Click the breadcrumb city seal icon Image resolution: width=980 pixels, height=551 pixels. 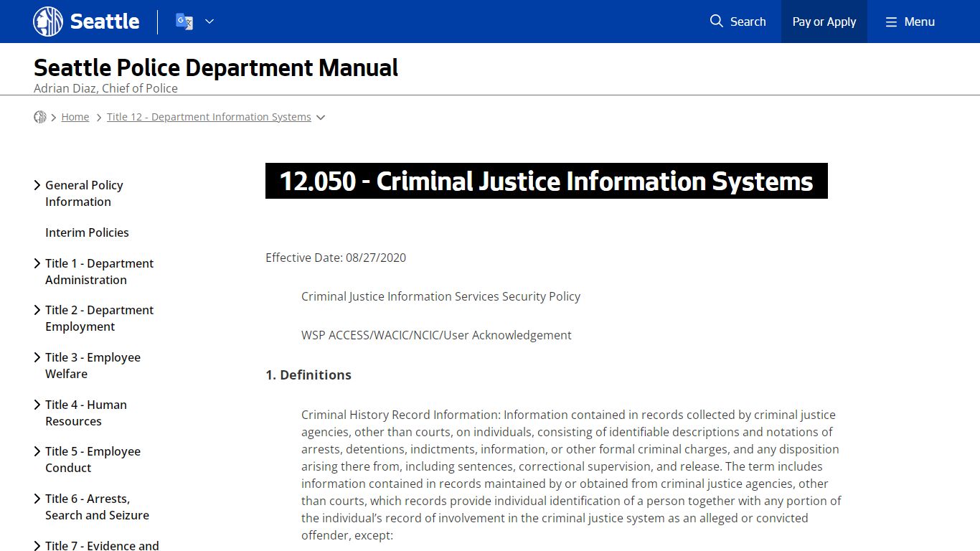tap(40, 117)
